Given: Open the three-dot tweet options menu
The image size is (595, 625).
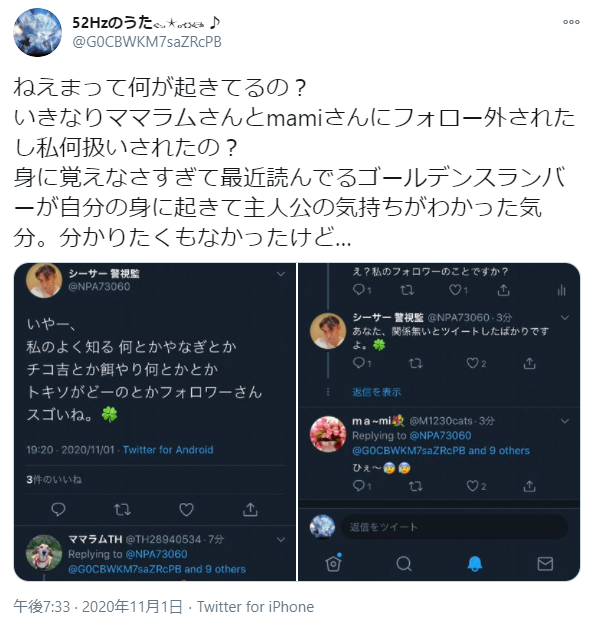Looking at the screenshot, I should tap(571, 22).
